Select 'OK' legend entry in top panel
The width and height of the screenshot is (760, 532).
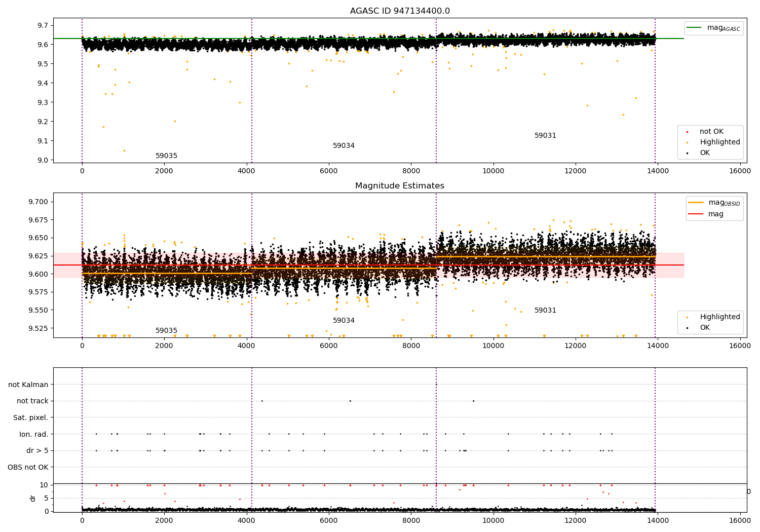705,153
